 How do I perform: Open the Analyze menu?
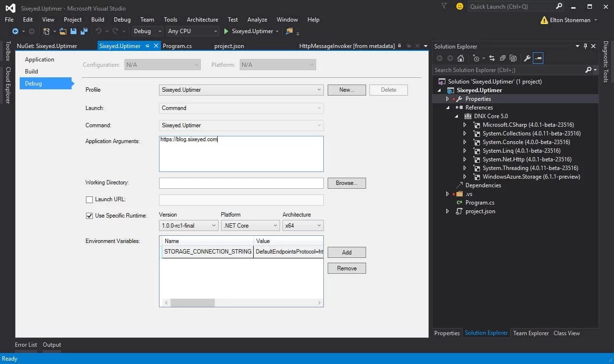pyautogui.click(x=257, y=20)
